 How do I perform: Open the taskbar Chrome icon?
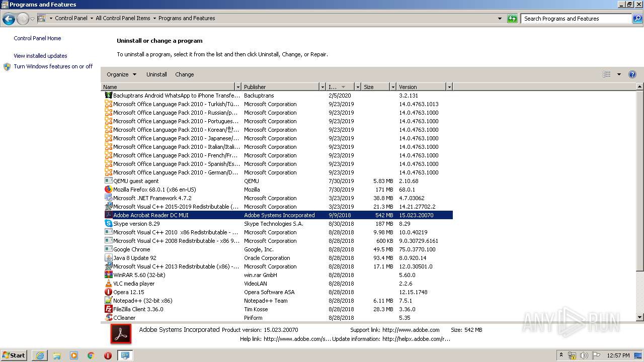(x=91, y=355)
